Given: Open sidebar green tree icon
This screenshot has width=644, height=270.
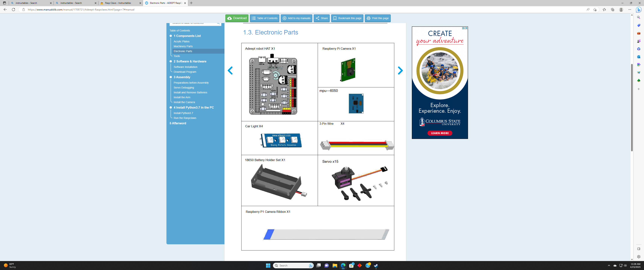Looking at the screenshot, I should [x=639, y=80].
